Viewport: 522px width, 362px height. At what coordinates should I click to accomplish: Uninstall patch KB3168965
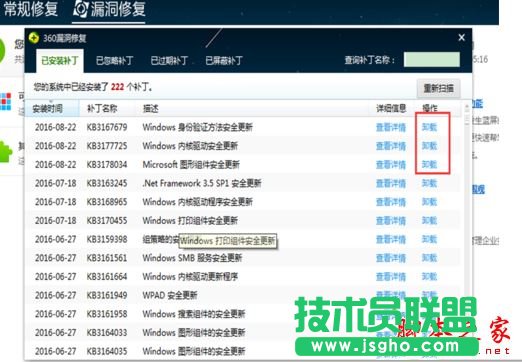[x=429, y=202]
